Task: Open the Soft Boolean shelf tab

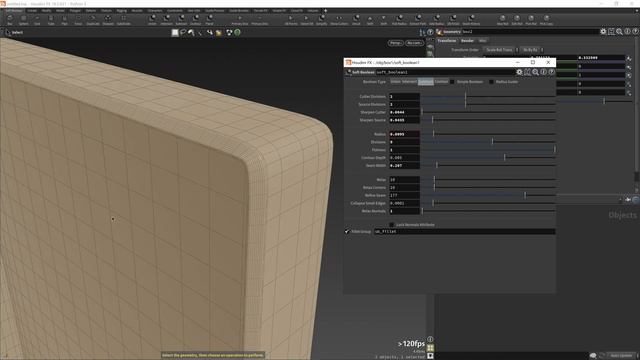Action: click(13, 11)
